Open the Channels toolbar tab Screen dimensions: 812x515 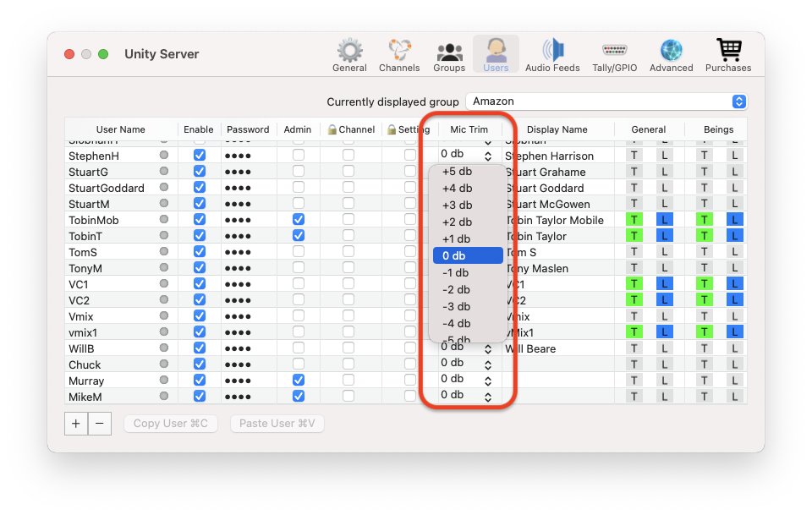(399, 55)
